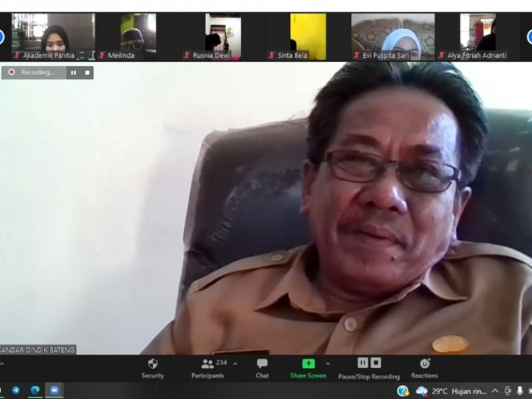Image resolution: width=532 pixels, height=399 pixels.
Task: Select Alya Fitriah Adrianti video thumbnail
Action: pos(477,37)
